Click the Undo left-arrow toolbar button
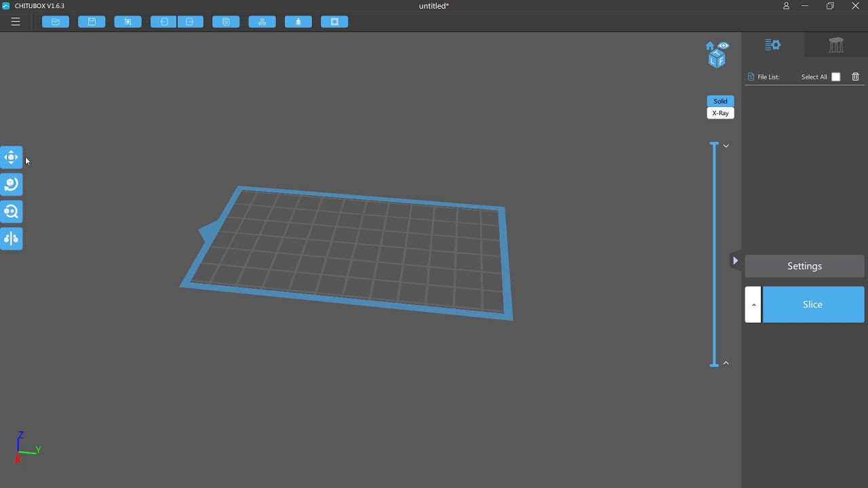 164,22
